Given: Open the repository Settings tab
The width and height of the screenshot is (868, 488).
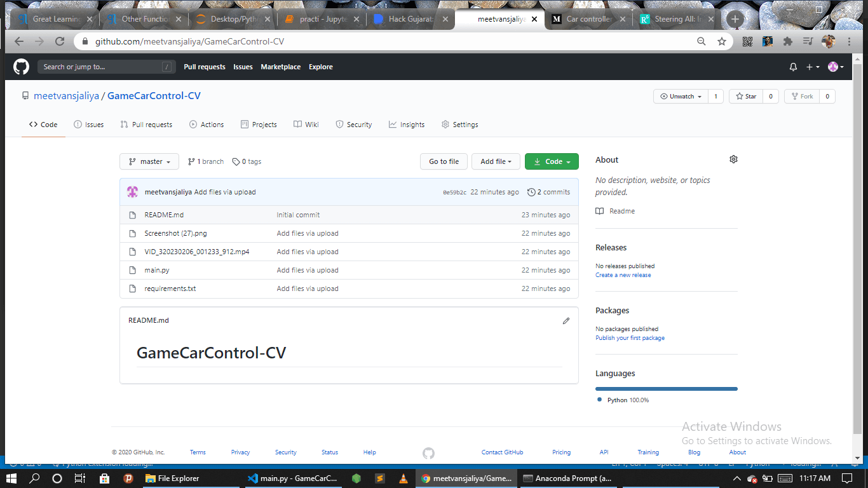Looking at the screenshot, I should click(x=460, y=125).
